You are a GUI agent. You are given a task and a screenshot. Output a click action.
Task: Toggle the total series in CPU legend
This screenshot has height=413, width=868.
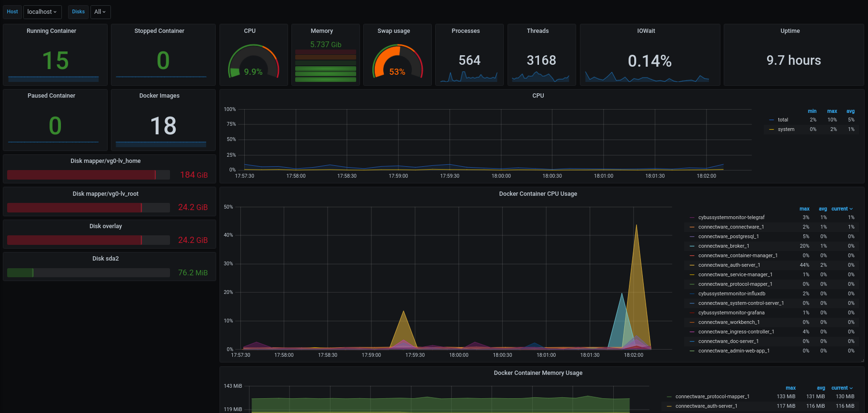click(783, 120)
